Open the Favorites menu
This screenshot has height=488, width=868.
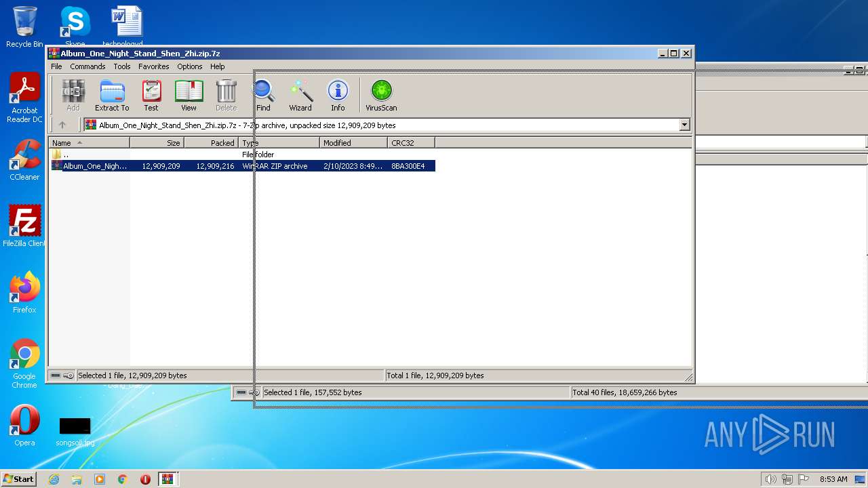tap(154, 66)
